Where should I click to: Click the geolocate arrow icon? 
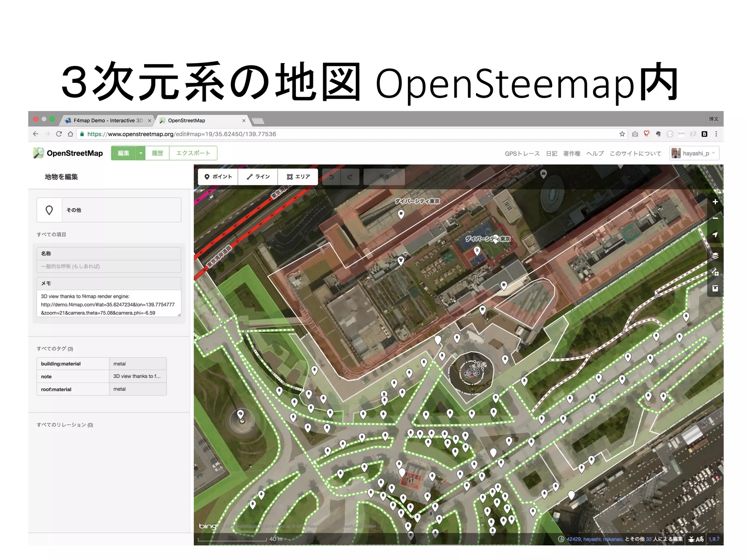pos(715,234)
